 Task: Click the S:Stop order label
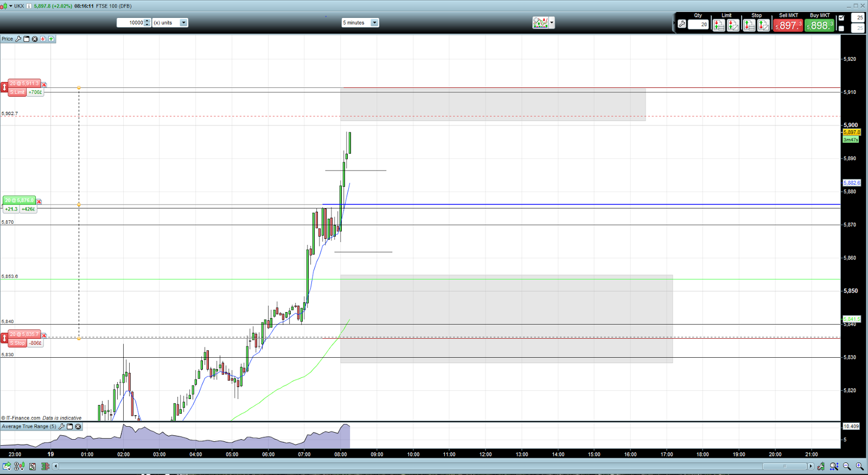point(17,343)
